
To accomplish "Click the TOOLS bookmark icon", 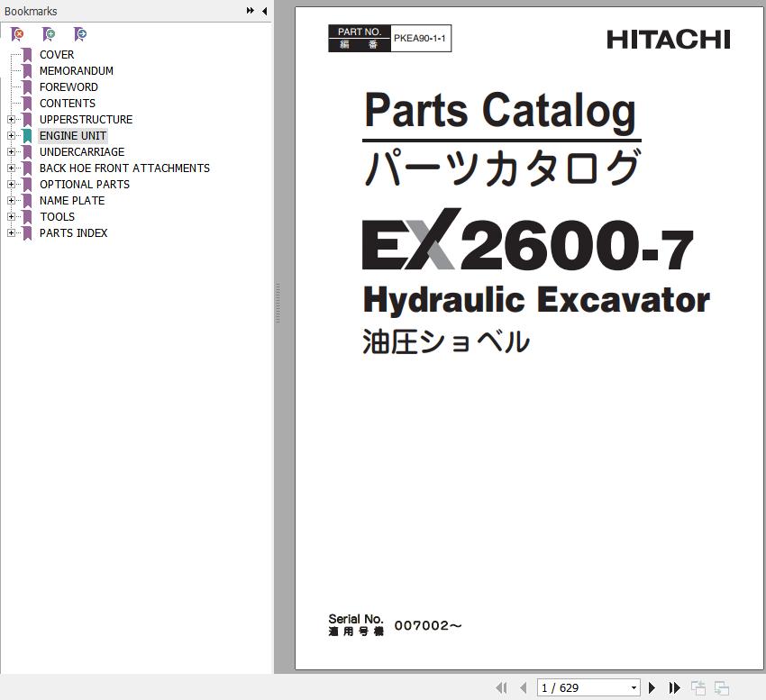I will [x=27, y=217].
